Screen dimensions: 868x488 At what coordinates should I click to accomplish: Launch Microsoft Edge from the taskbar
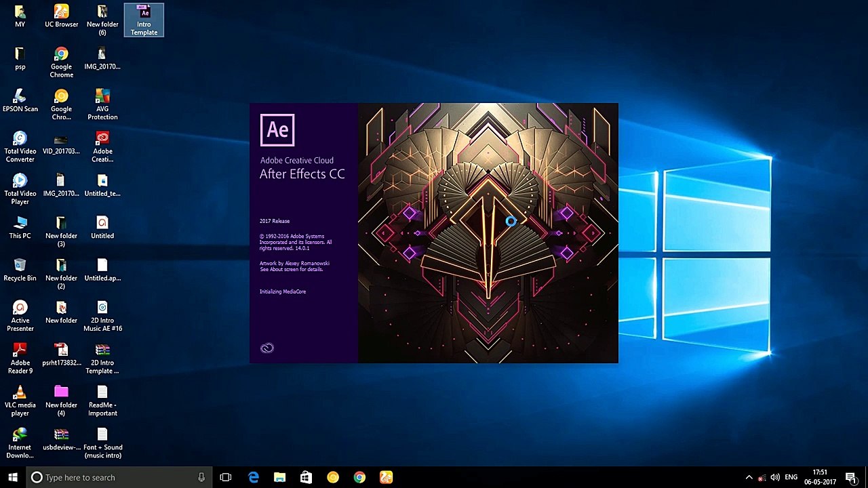[253, 477]
